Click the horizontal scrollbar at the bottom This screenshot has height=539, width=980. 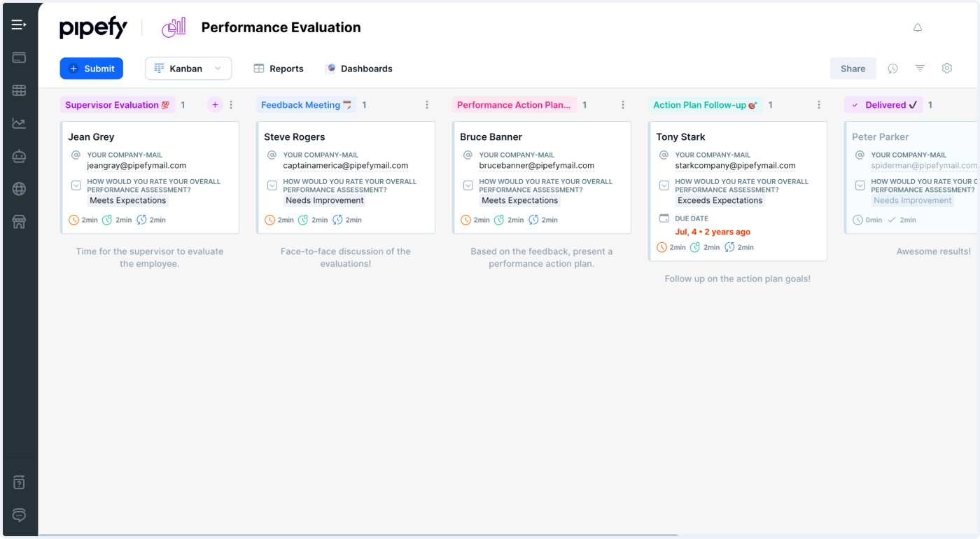[357, 535]
